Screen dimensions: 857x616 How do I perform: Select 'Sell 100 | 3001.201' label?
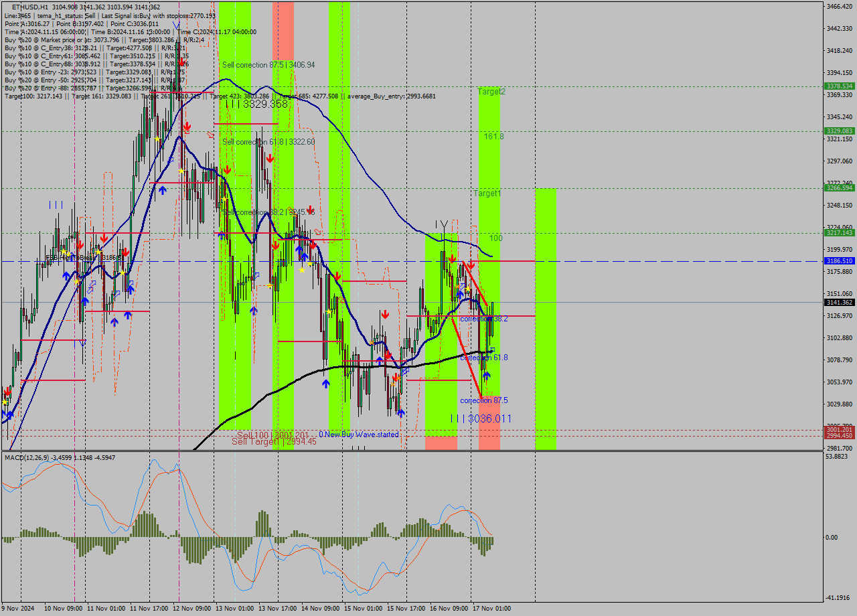272,435
